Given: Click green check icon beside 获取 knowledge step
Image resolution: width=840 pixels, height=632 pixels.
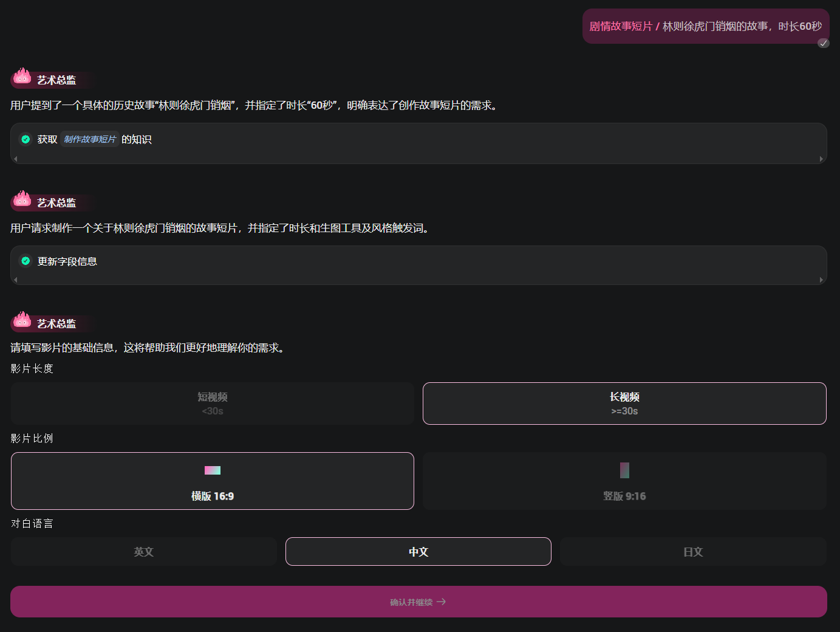Looking at the screenshot, I should pyautogui.click(x=26, y=139).
